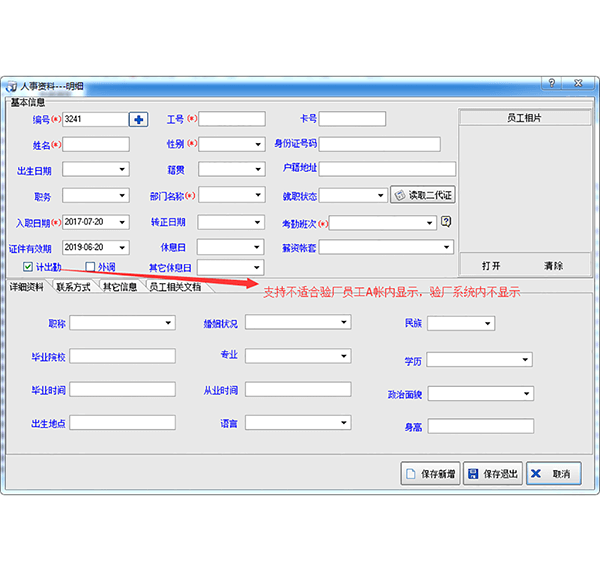Click the blue plus icon beside 编号

point(138,119)
